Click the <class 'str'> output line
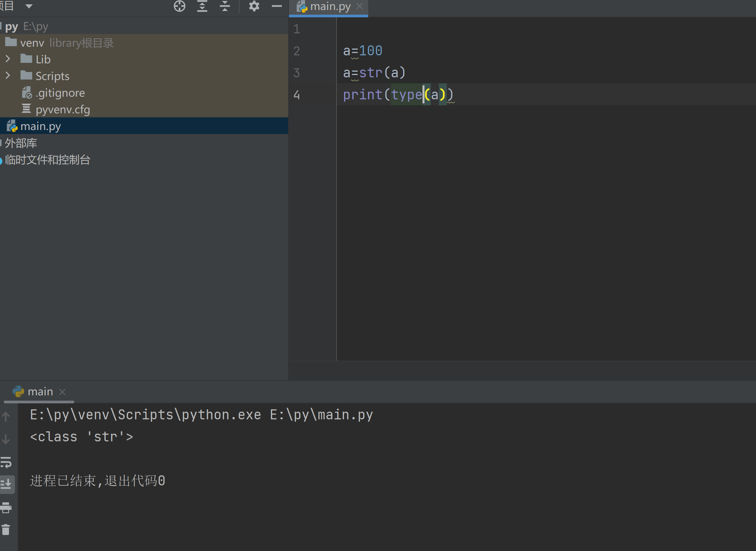The width and height of the screenshot is (756, 551). click(81, 437)
